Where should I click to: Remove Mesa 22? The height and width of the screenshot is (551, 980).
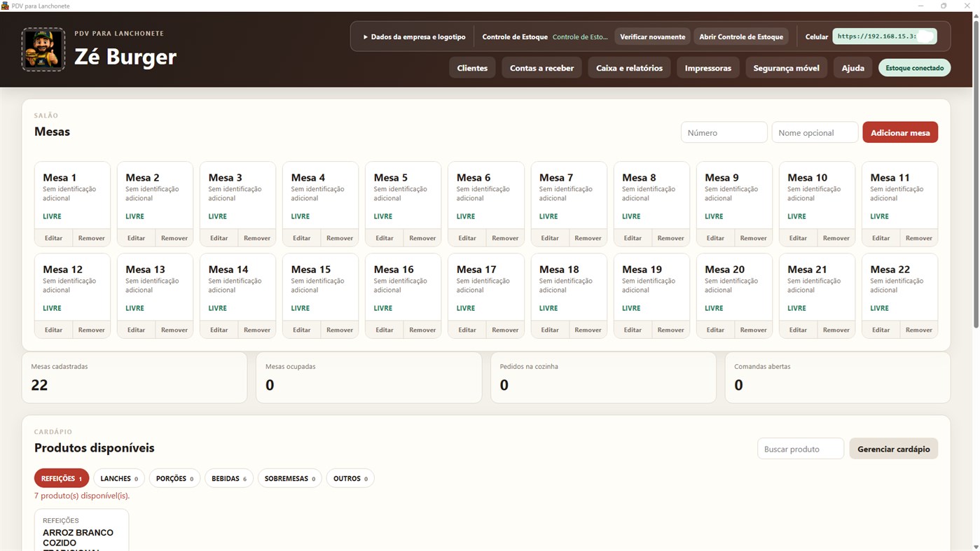[x=918, y=330]
